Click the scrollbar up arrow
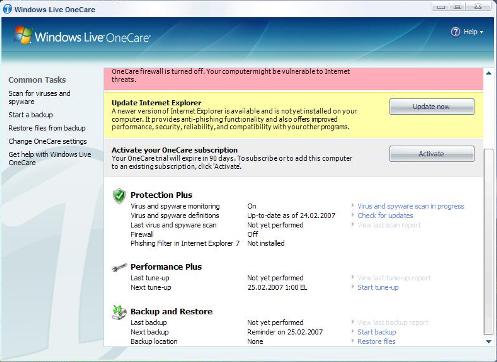This screenshot has height=362, width=497. pos(489,73)
